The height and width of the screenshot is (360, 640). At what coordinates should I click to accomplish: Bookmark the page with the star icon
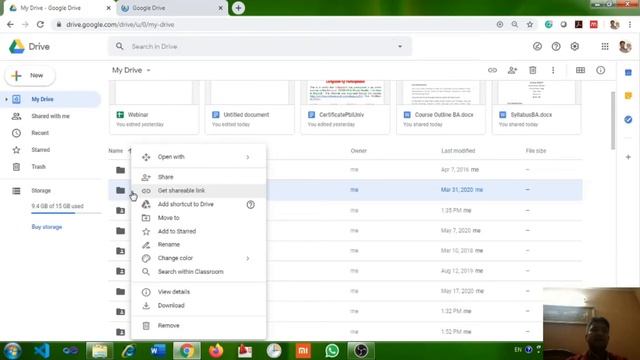(x=530, y=24)
